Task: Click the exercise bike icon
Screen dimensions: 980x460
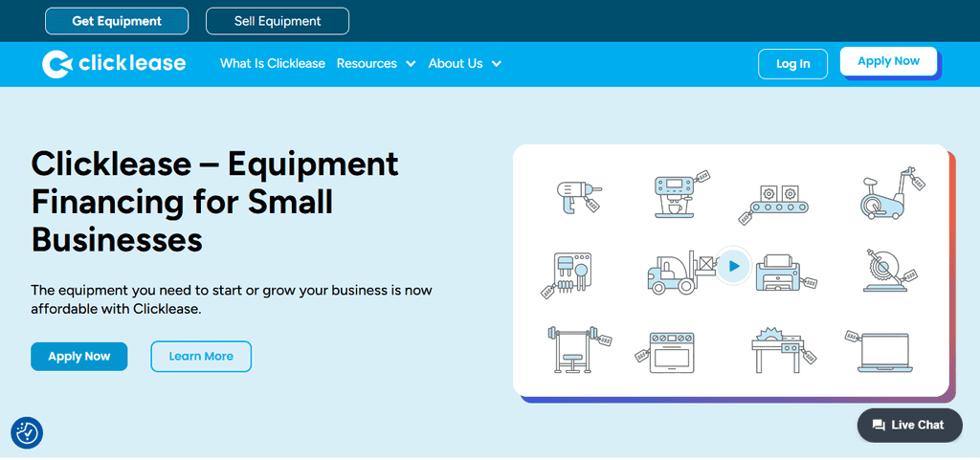Action: pos(893,192)
